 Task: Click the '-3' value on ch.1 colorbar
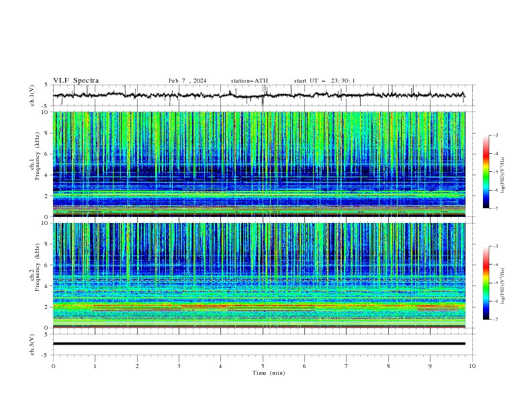coord(495,135)
